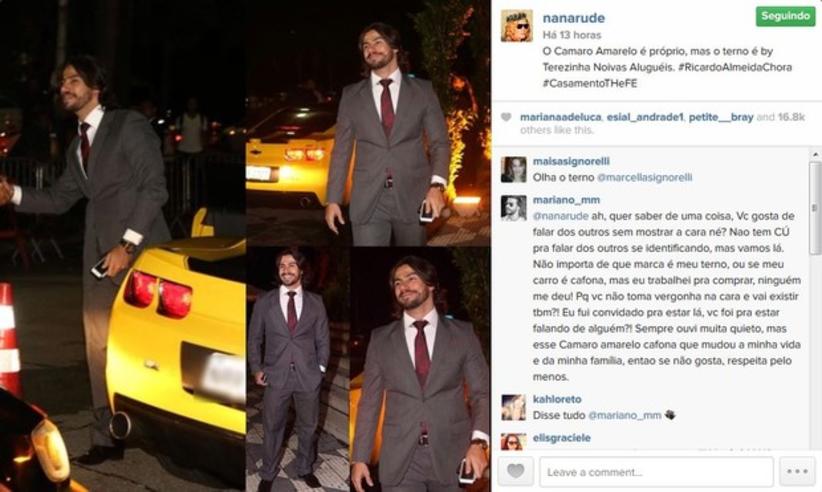Click elisgraciele commenter avatar
This screenshot has height=492, width=822.
point(513,442)
